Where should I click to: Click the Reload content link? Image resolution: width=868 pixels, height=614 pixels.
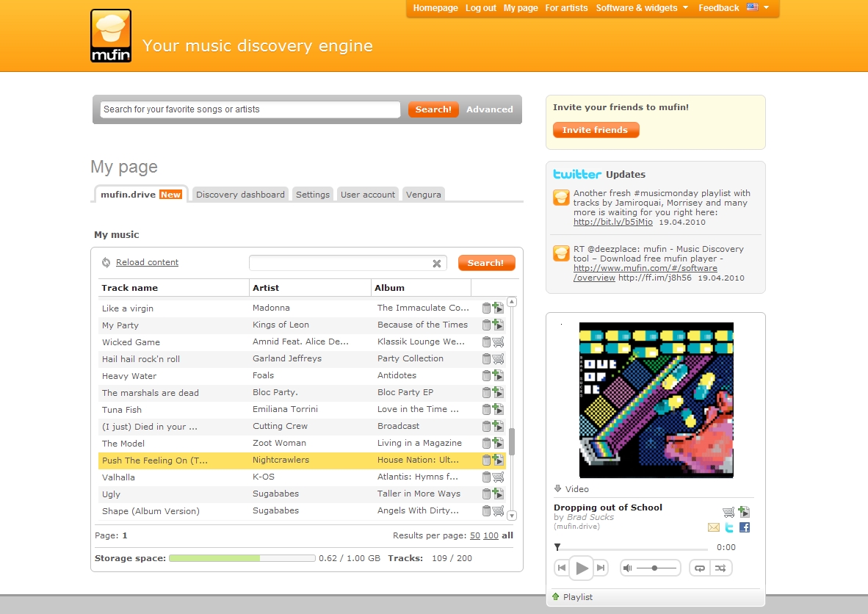tap(148, 262)
